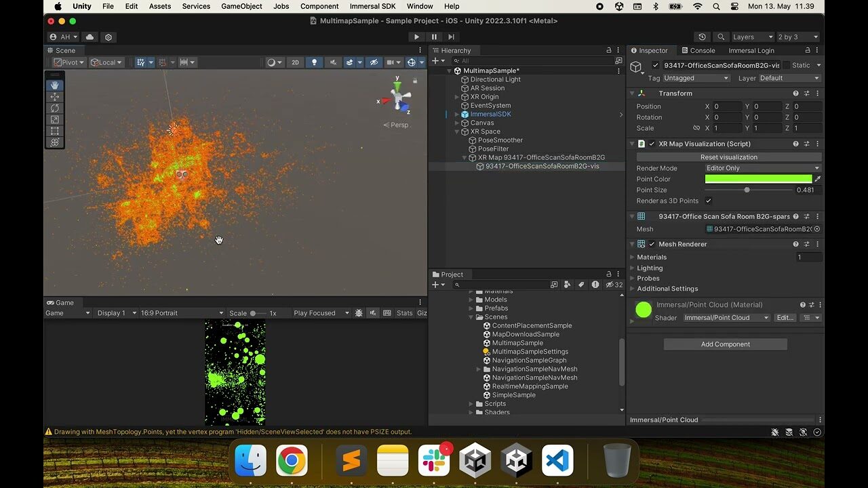Toggle 2D mode in Scene view
Viewport: 868px width, 488px height.
tap(295, 62)
